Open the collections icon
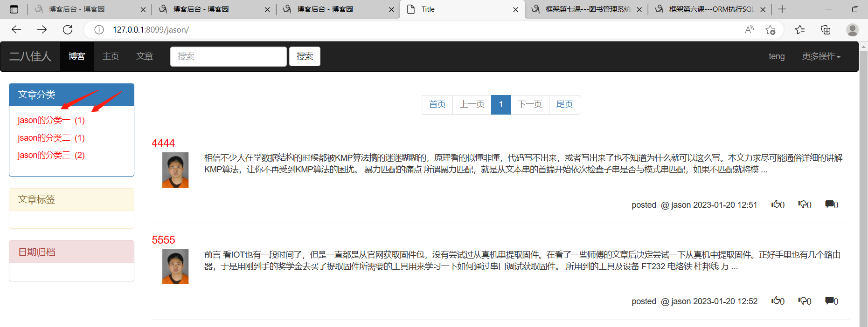The height and width of the screenshot is (327, 868). coord(826,30)
